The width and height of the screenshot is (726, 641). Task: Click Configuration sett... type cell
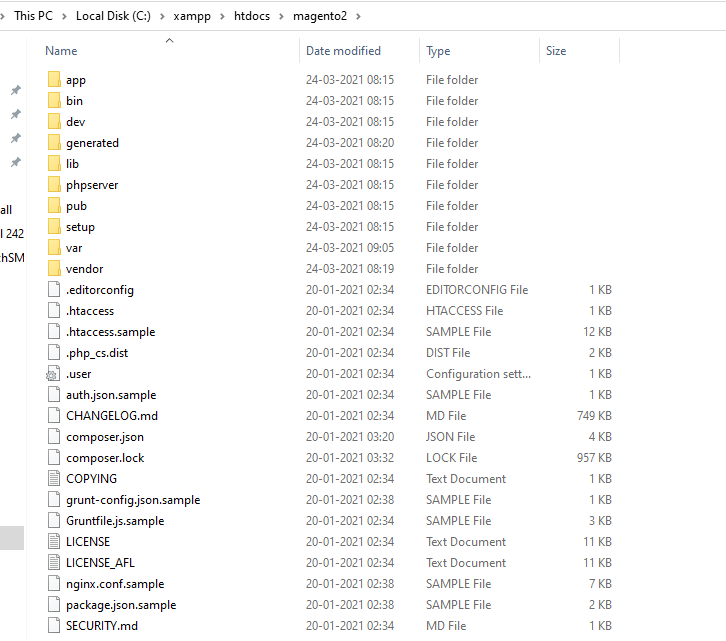478,373
